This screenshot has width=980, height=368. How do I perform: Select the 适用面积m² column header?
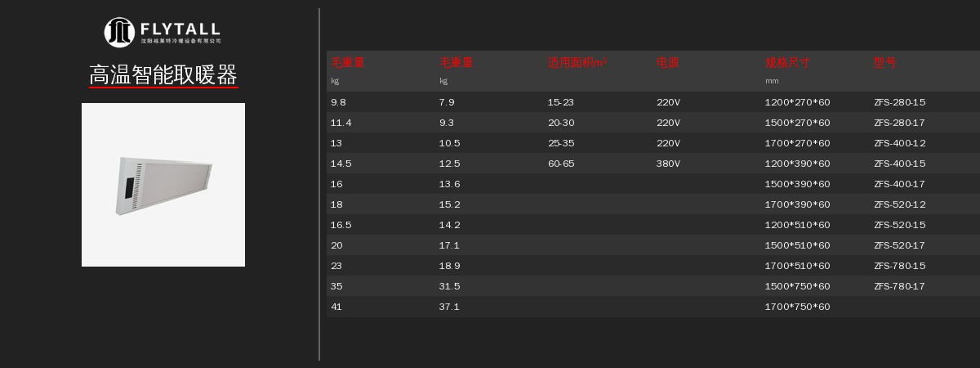[x=577, y=62]
